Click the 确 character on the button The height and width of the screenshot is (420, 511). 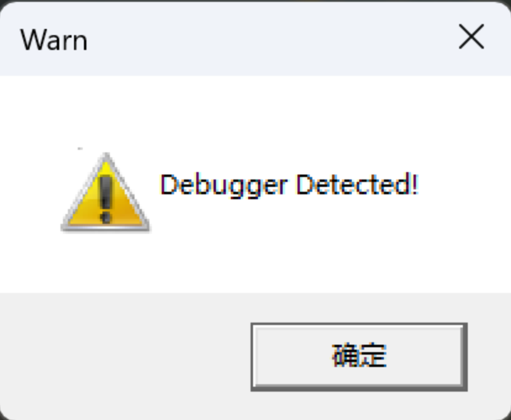pyautogui.click(x=345, y=355)
